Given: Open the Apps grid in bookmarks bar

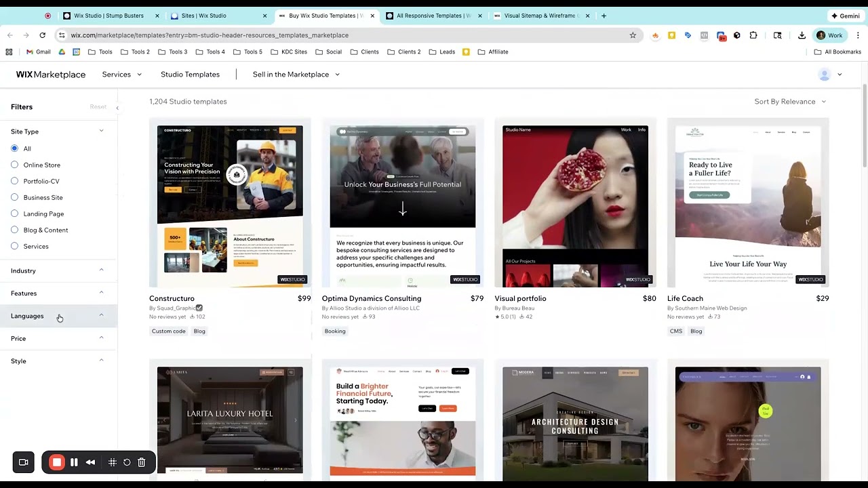Looking at the screenshot, I should [x=9, y=52].
